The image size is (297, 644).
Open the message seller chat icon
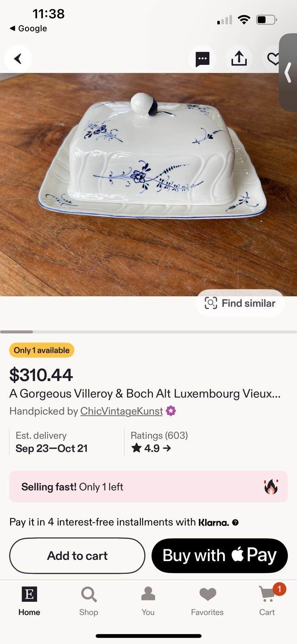(x=202, y=59)
